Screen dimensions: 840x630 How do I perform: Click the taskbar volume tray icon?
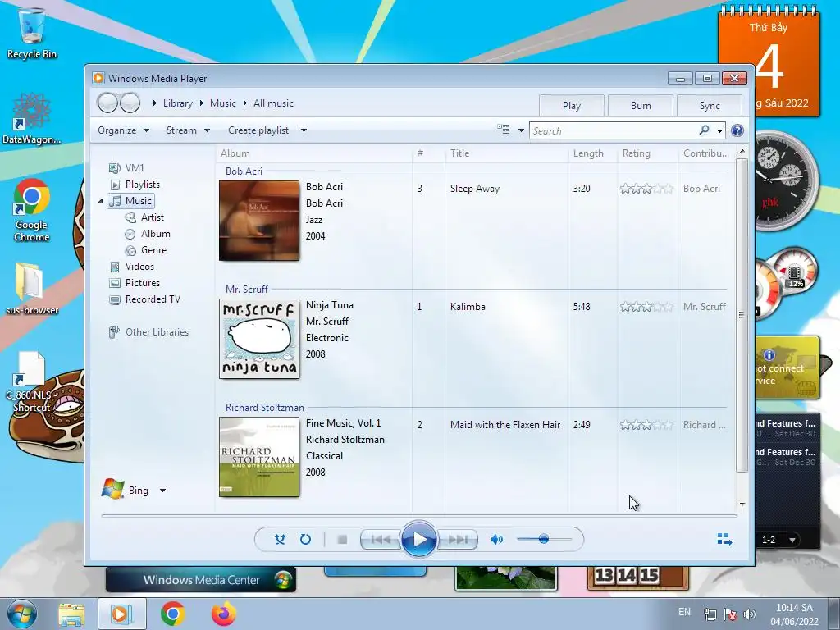pos(750,614)
